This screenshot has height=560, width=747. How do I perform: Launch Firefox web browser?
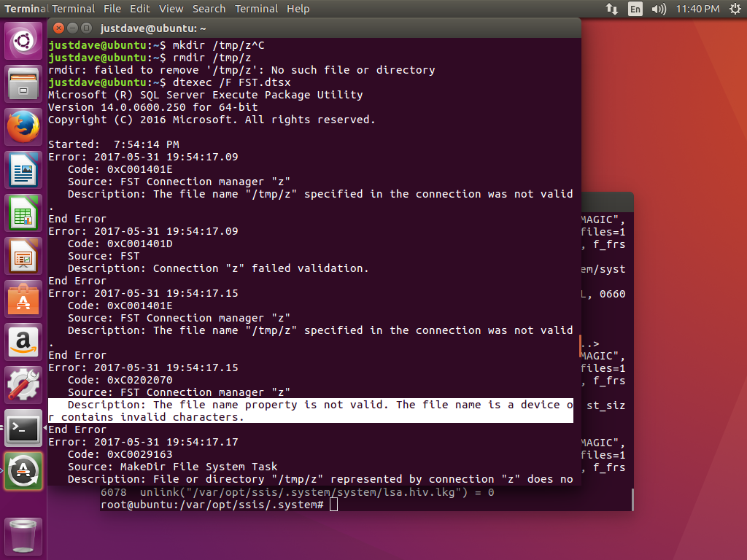point(23,128)
